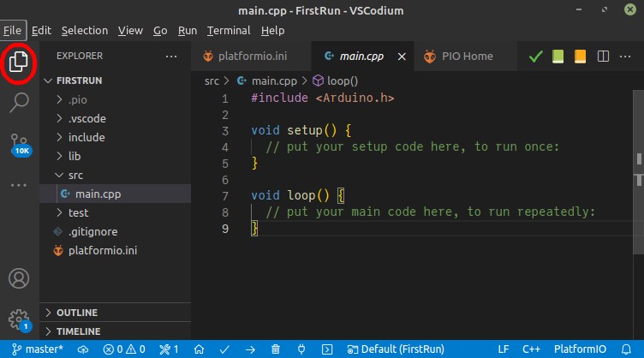Open platformio.ini file in Explorer tree
Viewport: 644px width, 358px height.
pyautogui.click(x=102, y=251)
